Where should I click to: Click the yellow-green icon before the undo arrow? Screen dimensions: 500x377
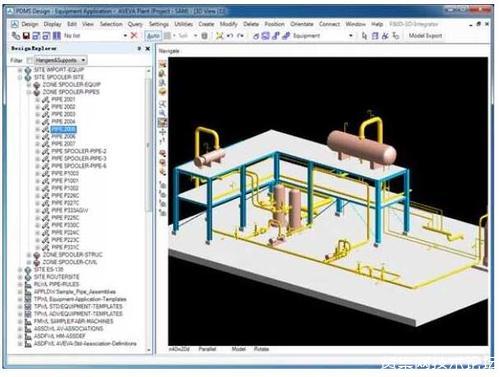click(219, 35)
